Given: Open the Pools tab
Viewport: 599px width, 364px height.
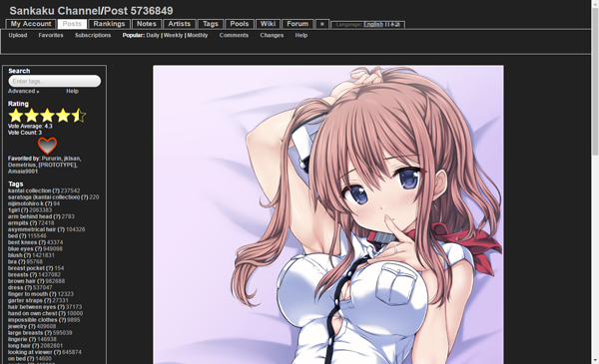Looking at the screenshot, I should [x=240, y=24].
